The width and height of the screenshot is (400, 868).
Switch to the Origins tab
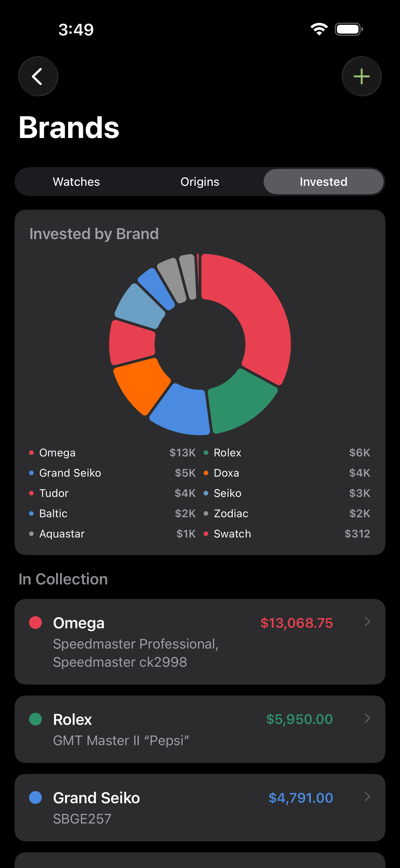[x=200, y=182]
